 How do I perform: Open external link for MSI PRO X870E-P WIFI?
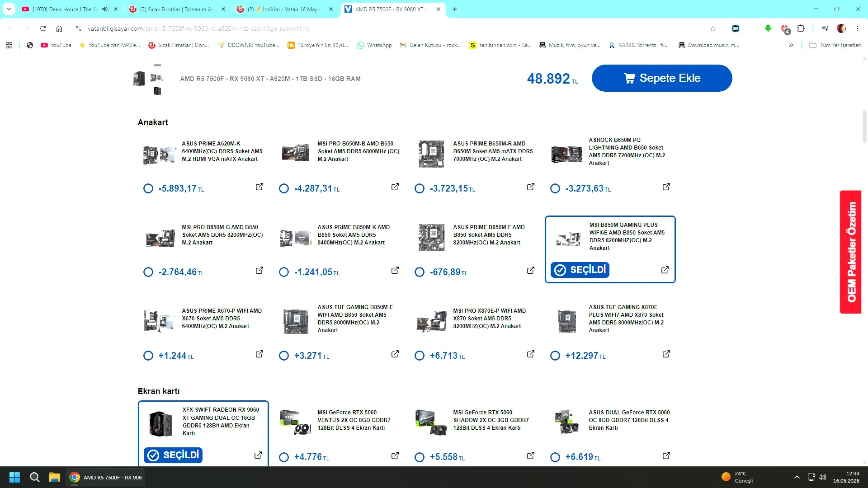coord(531,354)
